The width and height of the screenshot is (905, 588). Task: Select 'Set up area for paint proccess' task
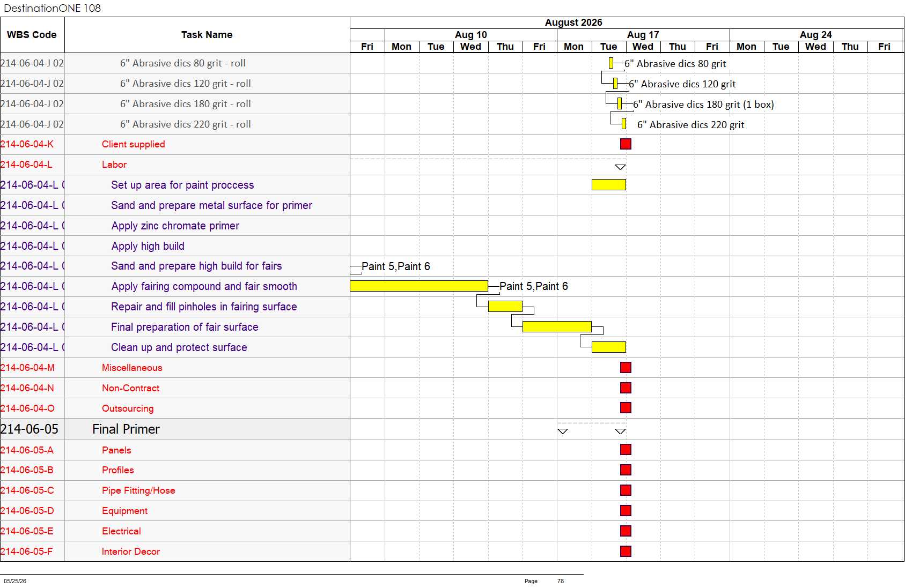coord(182,185)
